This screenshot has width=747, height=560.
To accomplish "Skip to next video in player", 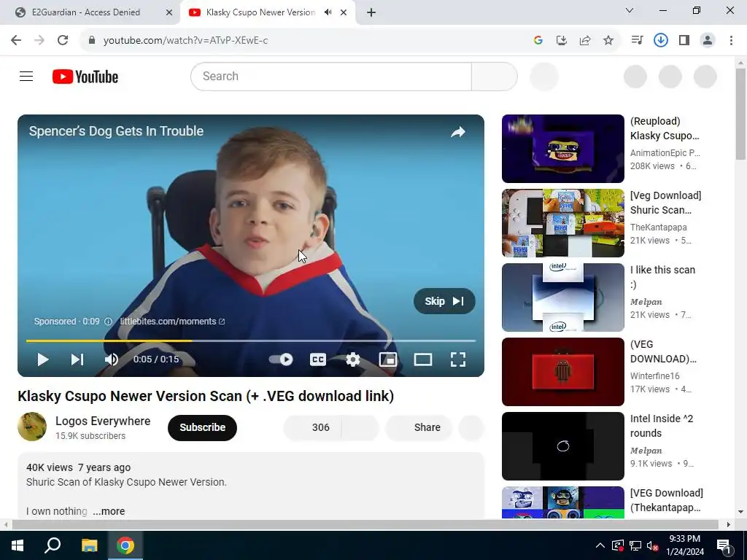I will (x=77, y=359).
